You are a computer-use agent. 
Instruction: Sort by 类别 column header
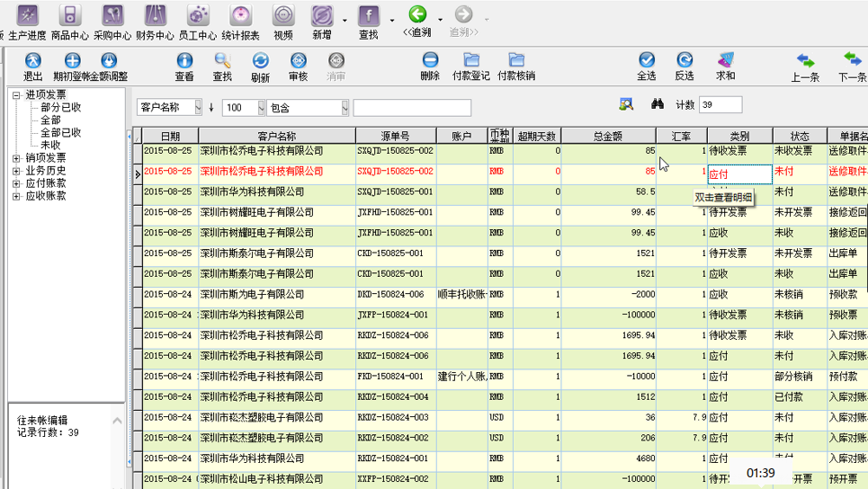[739, 136]
